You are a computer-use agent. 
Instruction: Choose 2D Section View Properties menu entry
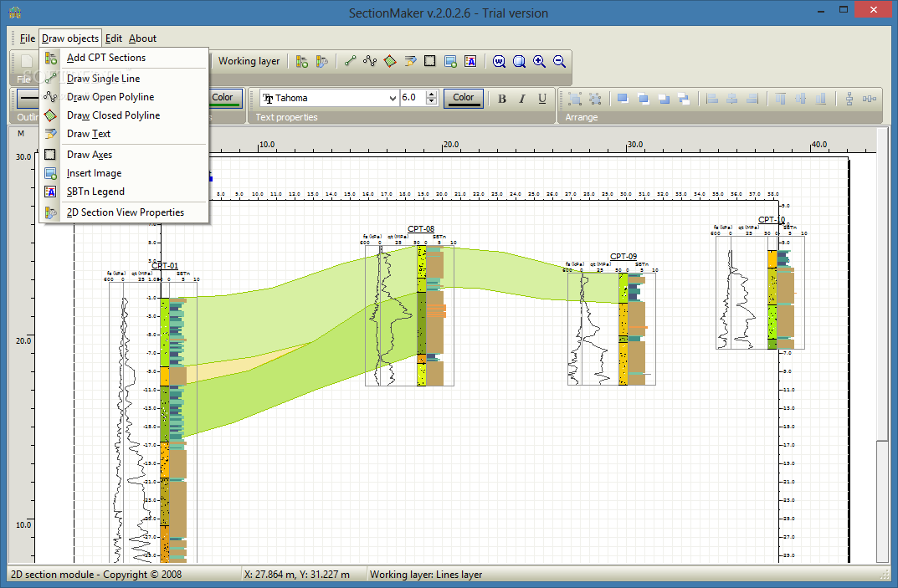[x=124, y=212]
